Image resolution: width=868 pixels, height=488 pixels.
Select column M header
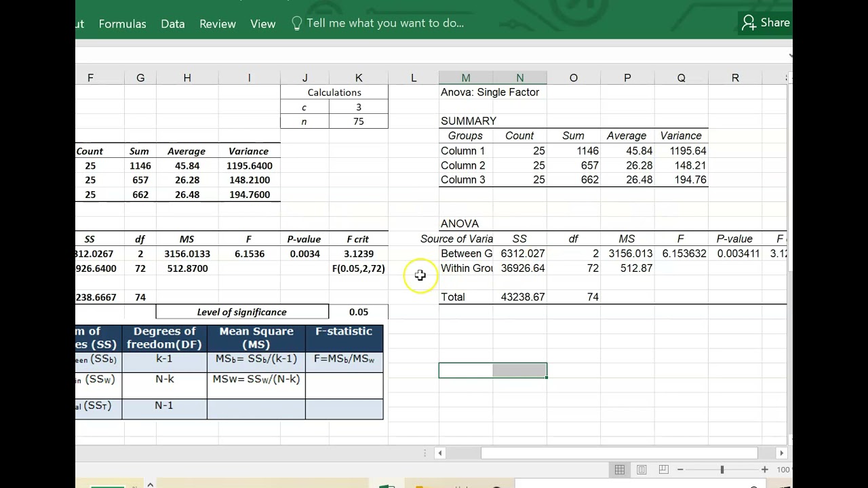(466, 78)
